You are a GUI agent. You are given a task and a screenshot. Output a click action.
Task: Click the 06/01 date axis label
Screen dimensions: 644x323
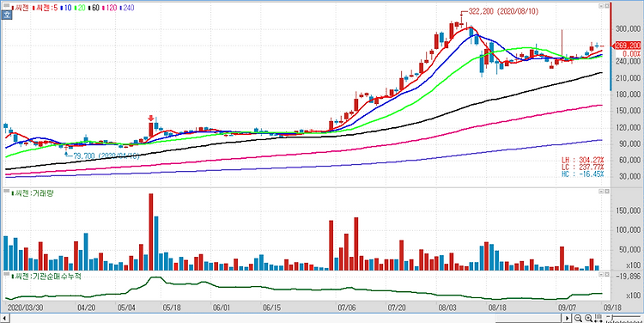coord(222,308)
